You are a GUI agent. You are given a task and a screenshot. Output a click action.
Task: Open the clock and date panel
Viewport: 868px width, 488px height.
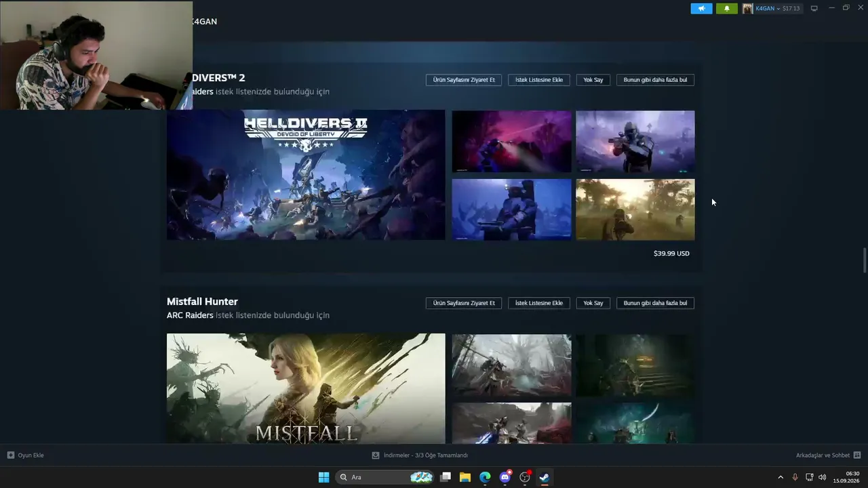click(x=847, y=477)
